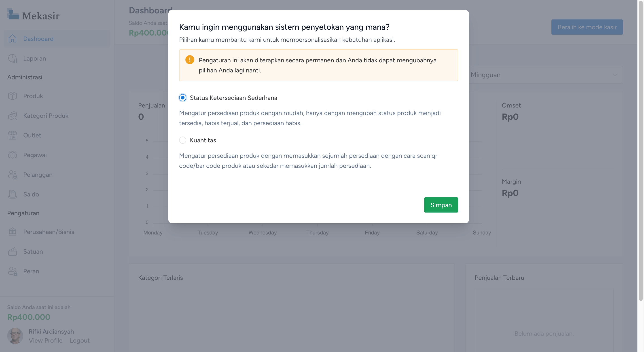Image resolution: width=644 pixels, height=352 pixels.
Task: Click Rifki Ardiansyah profile avatar
Action: click(15, 336)
